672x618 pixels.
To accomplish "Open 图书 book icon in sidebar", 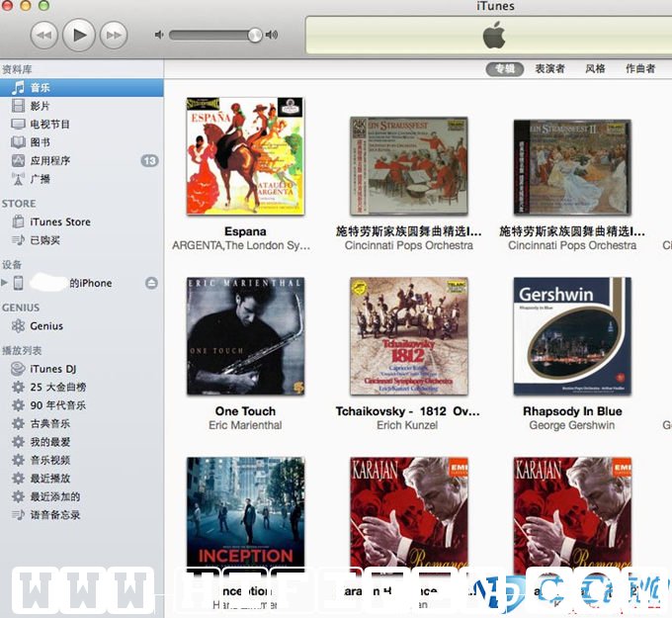I will tap(18, 142).
